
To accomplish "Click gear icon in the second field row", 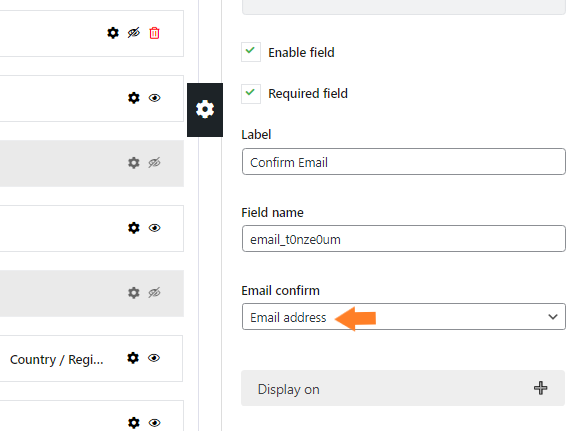I will 134,98.
